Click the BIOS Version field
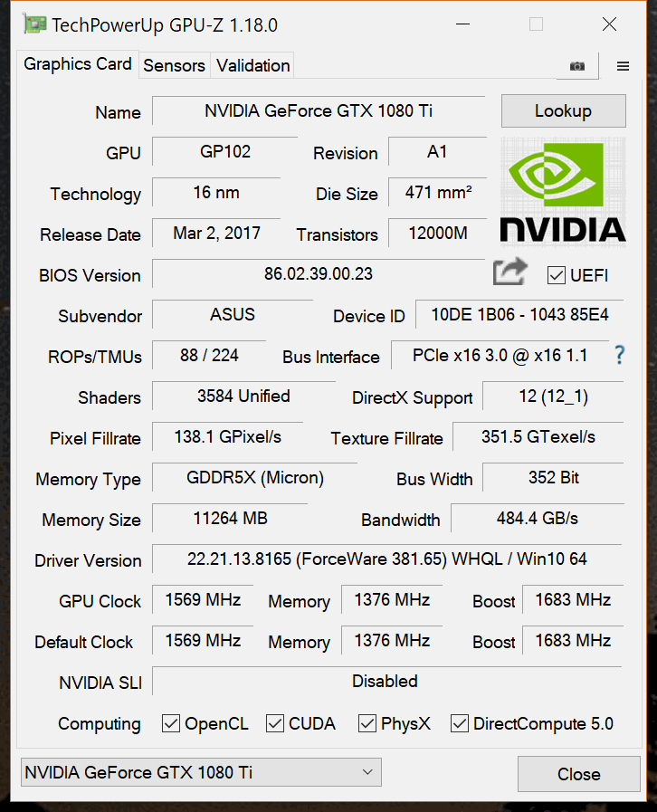 [x=319, y=273]
